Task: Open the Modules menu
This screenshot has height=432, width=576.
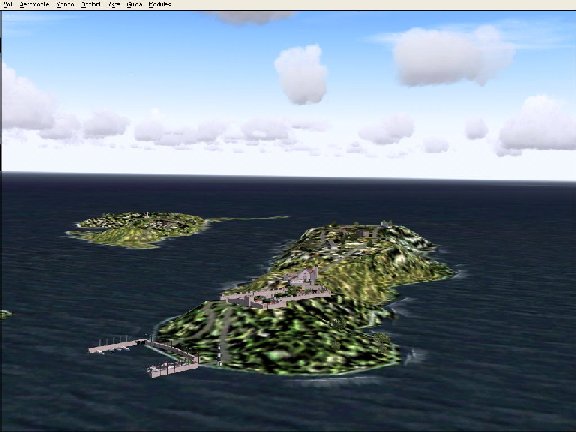Action: 160,4
